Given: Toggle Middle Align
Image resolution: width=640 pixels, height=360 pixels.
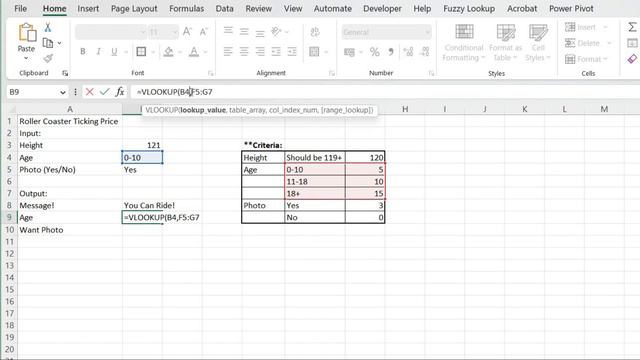Looking at the screenshot, I should [244, 31].
